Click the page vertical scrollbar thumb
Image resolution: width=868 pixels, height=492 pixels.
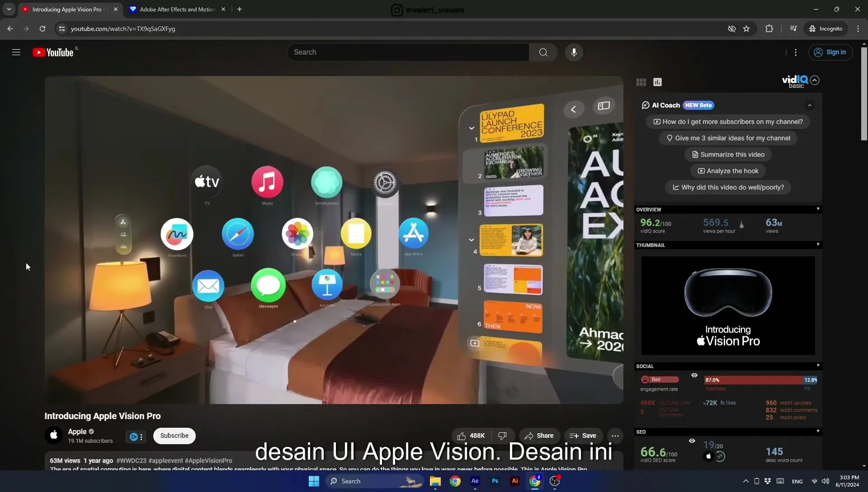click(x=864, y=94)
